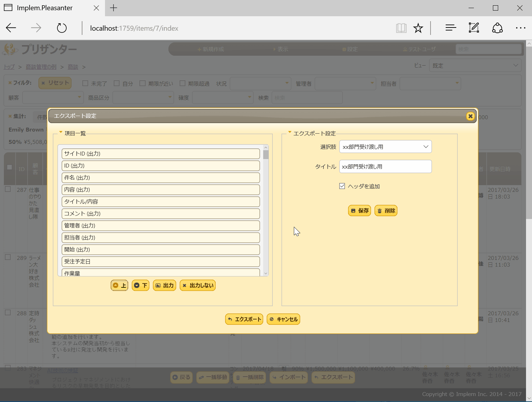Save export settings with 保存 button
The image size is (532, 402).
[359, 211]
